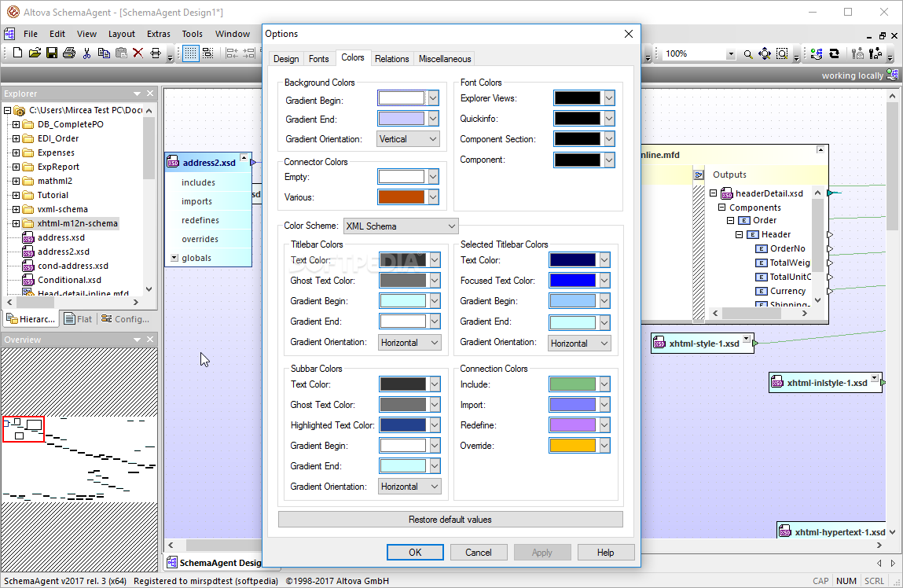
Task: Click the Copy toolbar icon
Action: (104, 53)
